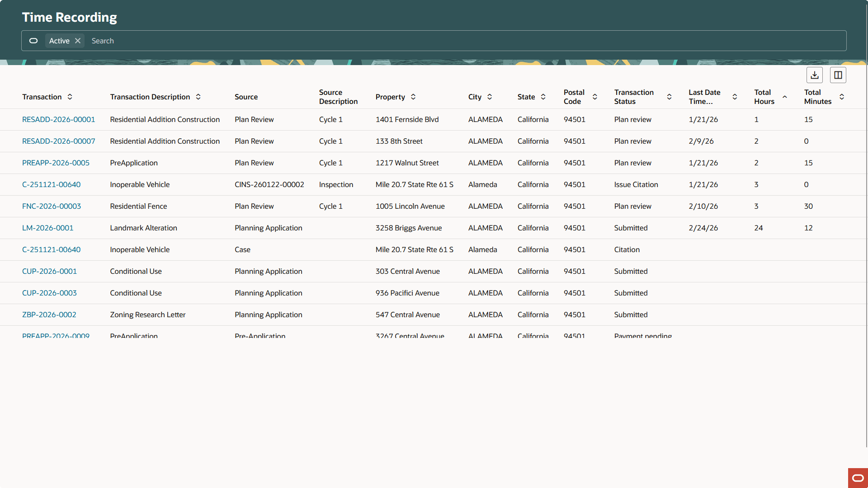Sort the Total Minutes column
This screenshot has height=488, width=868.
tap(842, 97)
